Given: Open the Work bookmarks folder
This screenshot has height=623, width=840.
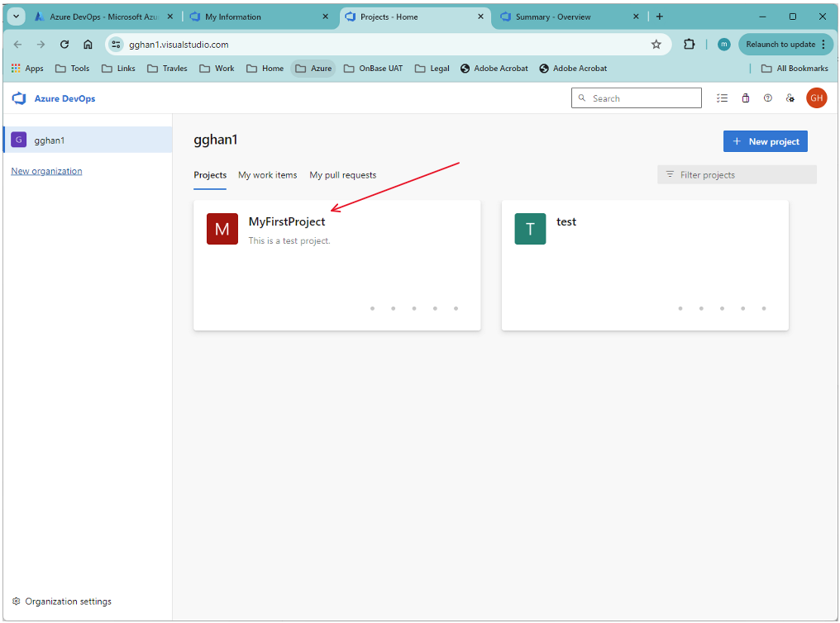Looking at the screenshot, I should [217, 69].
